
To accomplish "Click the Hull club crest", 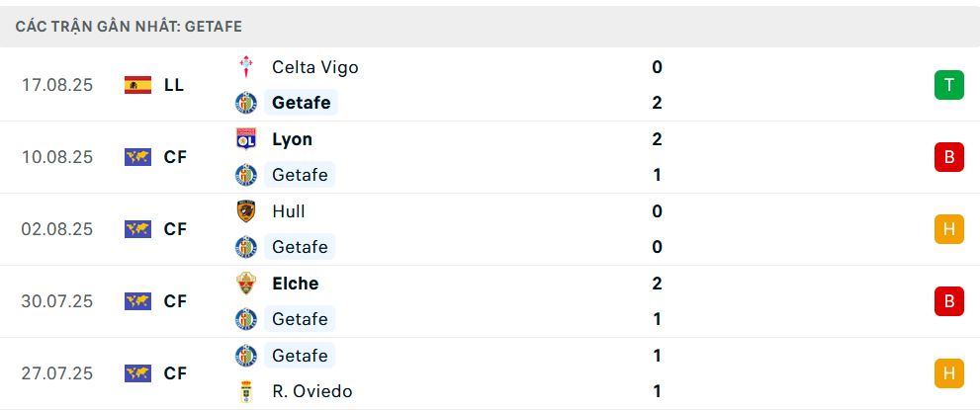I will (245, 211).
